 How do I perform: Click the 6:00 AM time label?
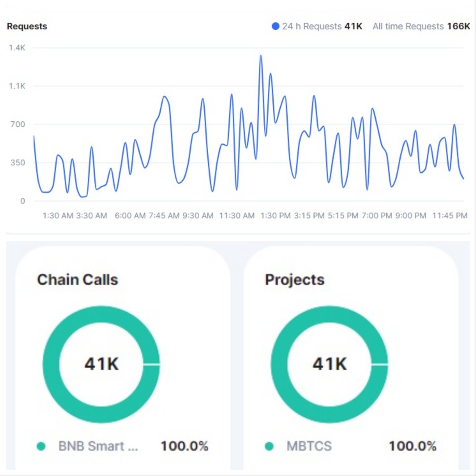[130, 215]
